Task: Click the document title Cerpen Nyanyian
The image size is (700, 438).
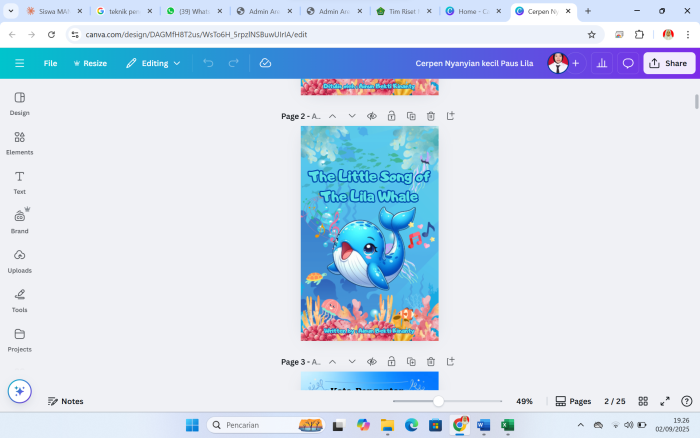Action: [474, 63]
